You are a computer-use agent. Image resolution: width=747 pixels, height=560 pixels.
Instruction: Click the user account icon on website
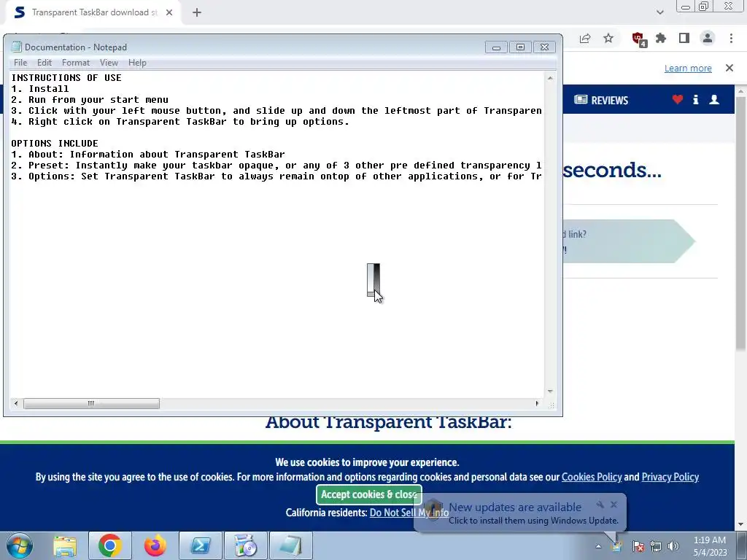[714, 99]
